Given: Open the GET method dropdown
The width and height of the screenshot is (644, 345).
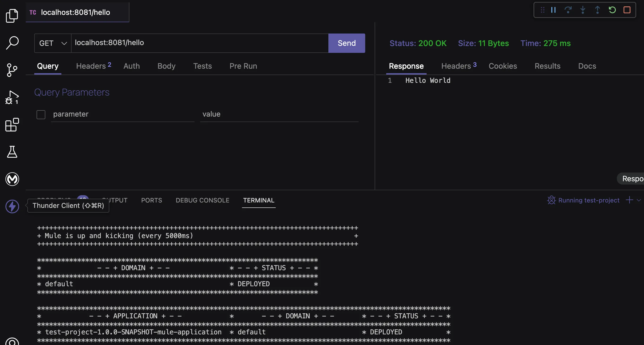Looking at the screenshot, I should click(x=53, y=43).
